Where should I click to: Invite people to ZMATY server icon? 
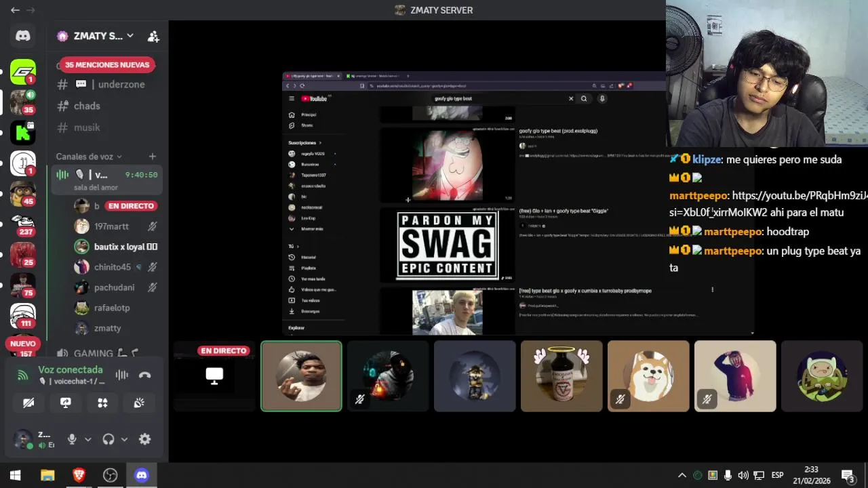pos(153,36)
